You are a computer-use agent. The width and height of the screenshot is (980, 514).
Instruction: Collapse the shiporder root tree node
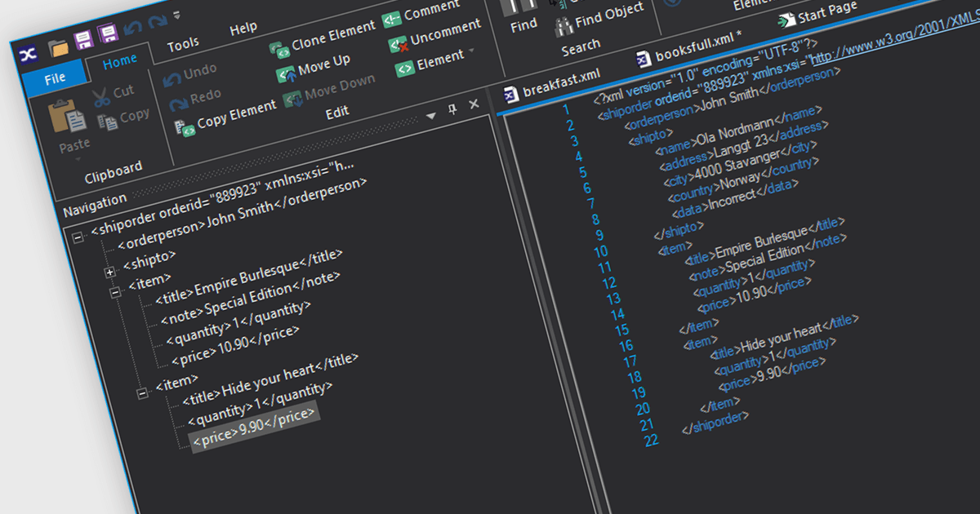point(78,237)
